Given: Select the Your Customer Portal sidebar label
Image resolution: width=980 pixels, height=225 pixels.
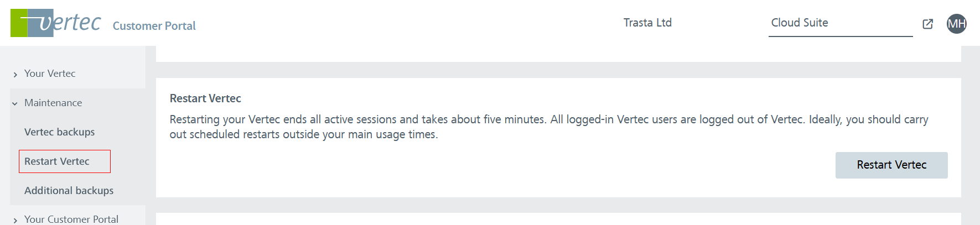Looking at the screenshot, I should tap(71, 219).
